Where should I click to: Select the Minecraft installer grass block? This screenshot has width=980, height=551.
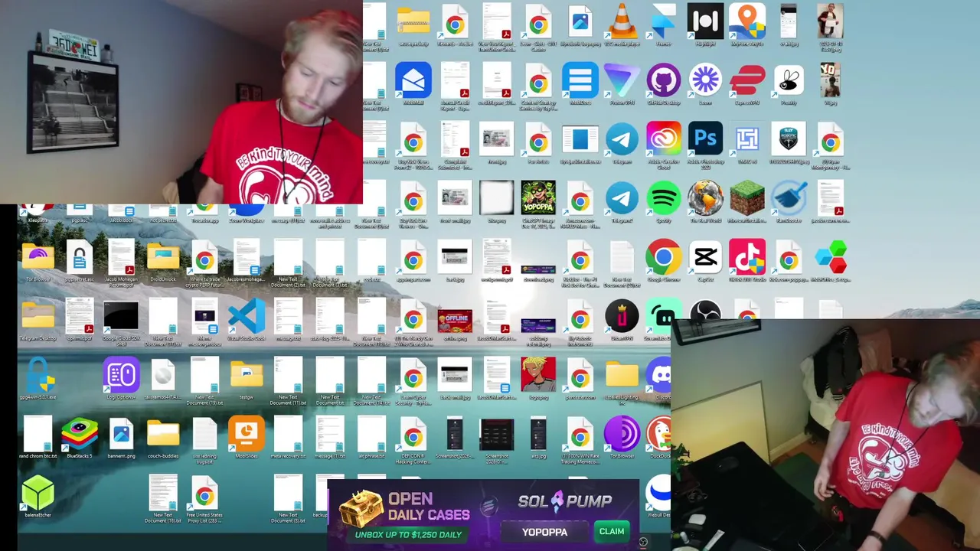(x=746, y=199)
